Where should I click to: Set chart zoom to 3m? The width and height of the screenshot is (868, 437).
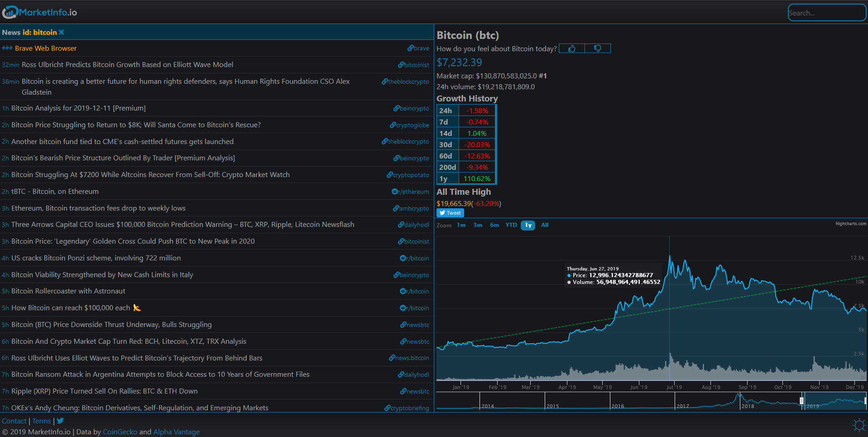[x=478, y=225]
